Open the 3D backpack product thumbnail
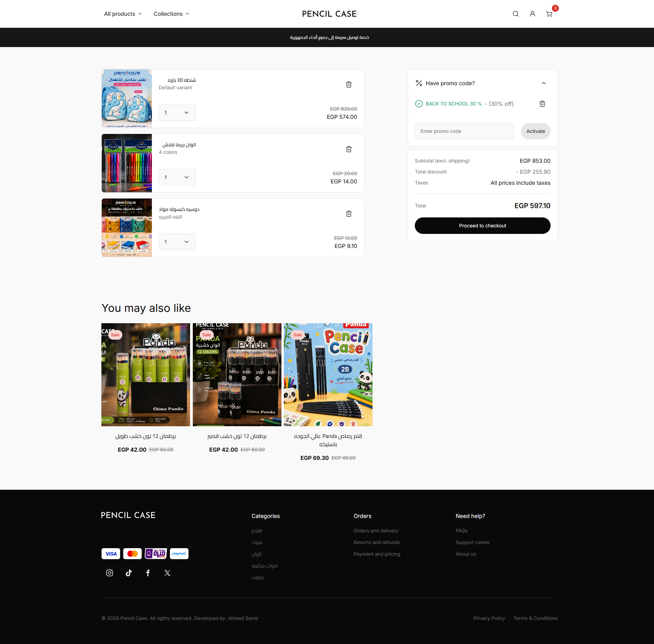This screenshot has height=644, width=654. coord(127,99)
